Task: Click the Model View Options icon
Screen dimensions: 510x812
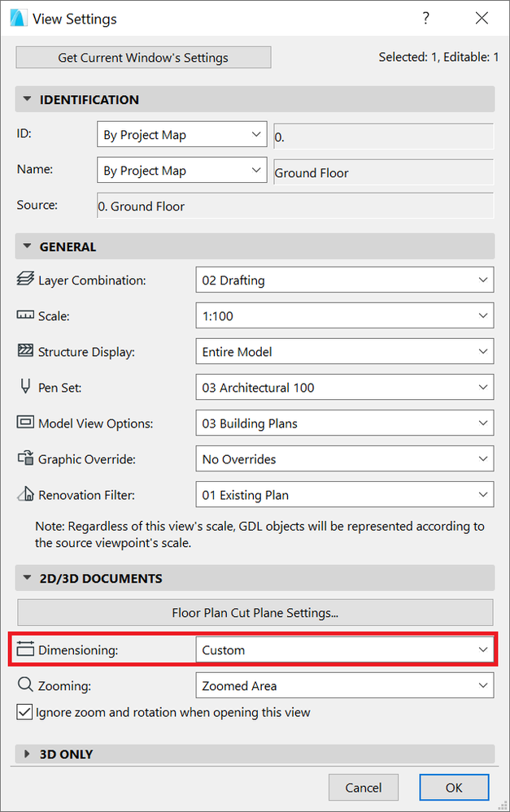Action: pyautogui.click(x=25, y=423)
